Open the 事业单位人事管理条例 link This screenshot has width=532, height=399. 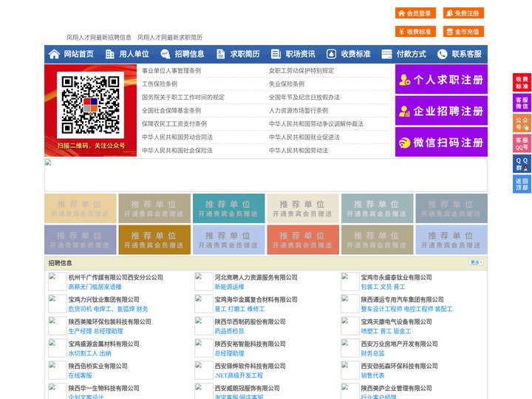pos(171,71)
